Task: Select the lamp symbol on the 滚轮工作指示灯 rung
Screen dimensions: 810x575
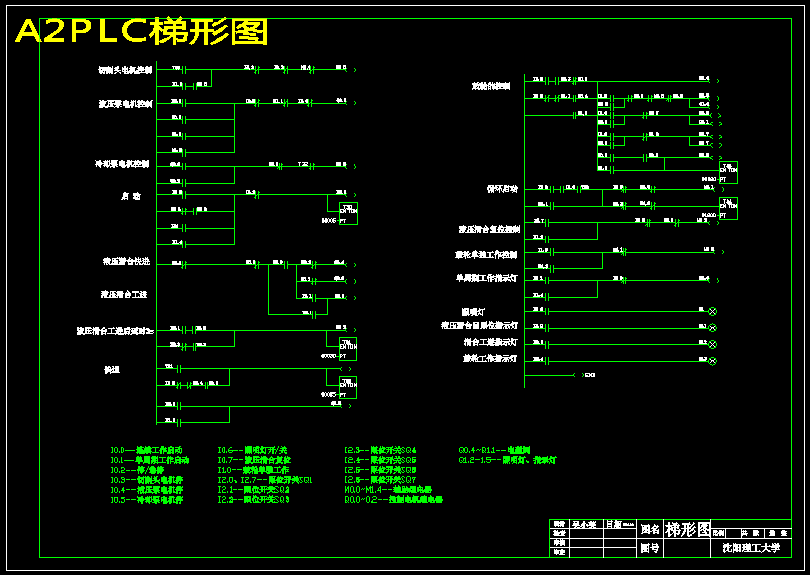Action: [712, 361]
